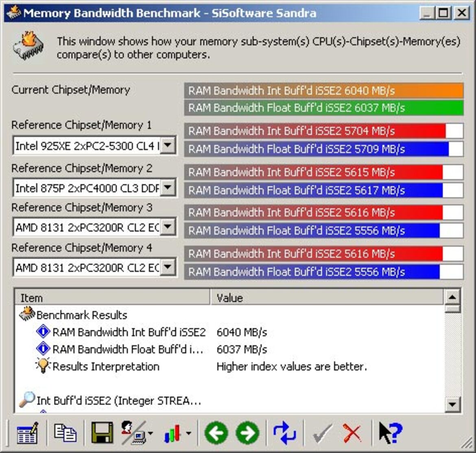Image resolution: width=476 pixels, height=453 pixels.
Task: Click the info icon beside RAM Bandwidth Float row
Action: click(x=43, y=348)
